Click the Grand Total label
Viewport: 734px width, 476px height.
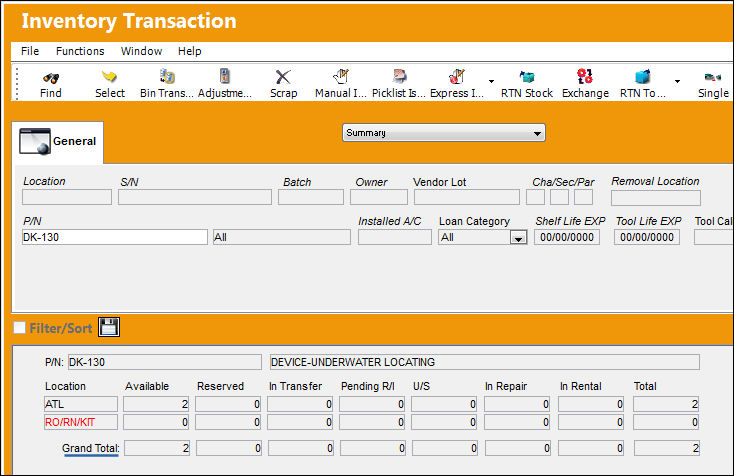tap(90, 448)
